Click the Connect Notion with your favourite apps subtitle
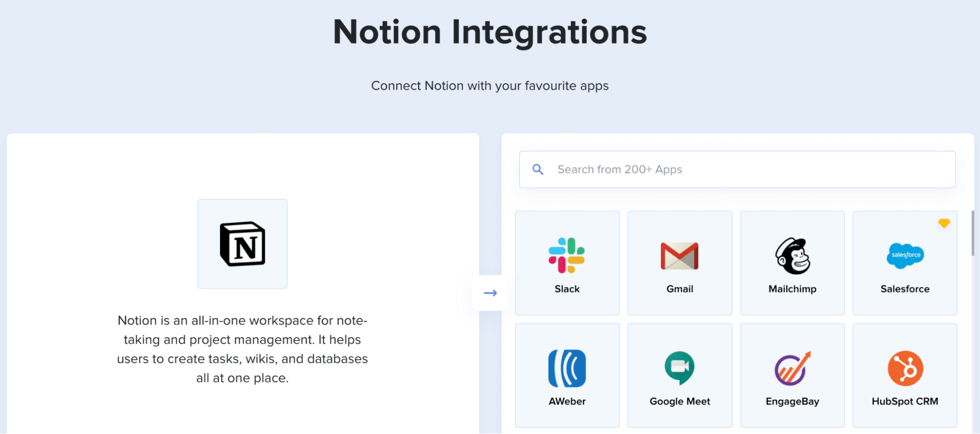This screenshot has height=434, width=980. 490,86
